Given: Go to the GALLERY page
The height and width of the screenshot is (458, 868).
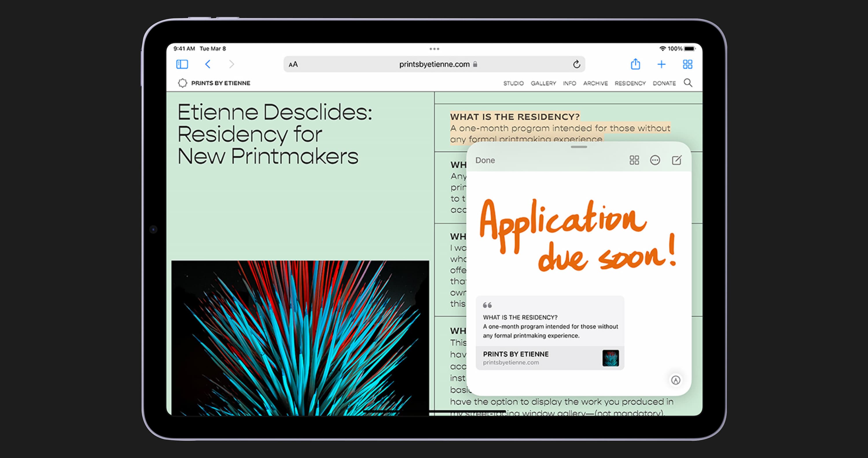Looking at the screenshot, I should click(543, 83).
